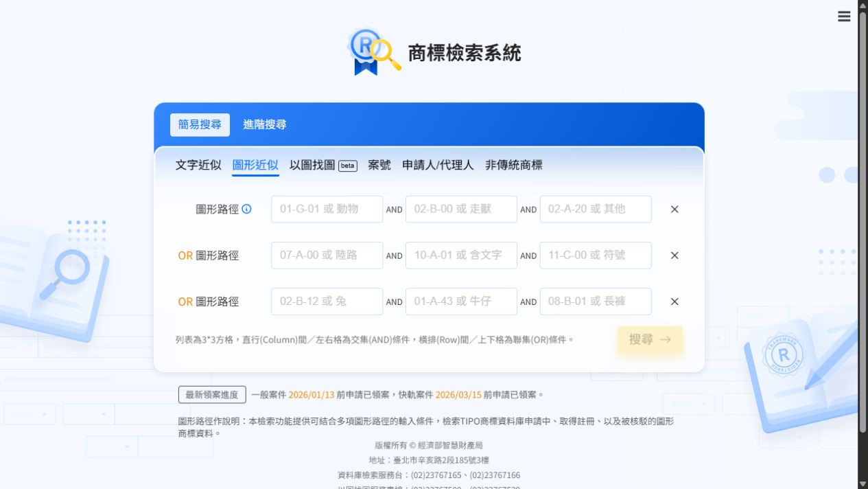This screenshot has height=489, width=868.
Task: Click the 資料庫檢索服務台 phone line
Action: [429, 475]
